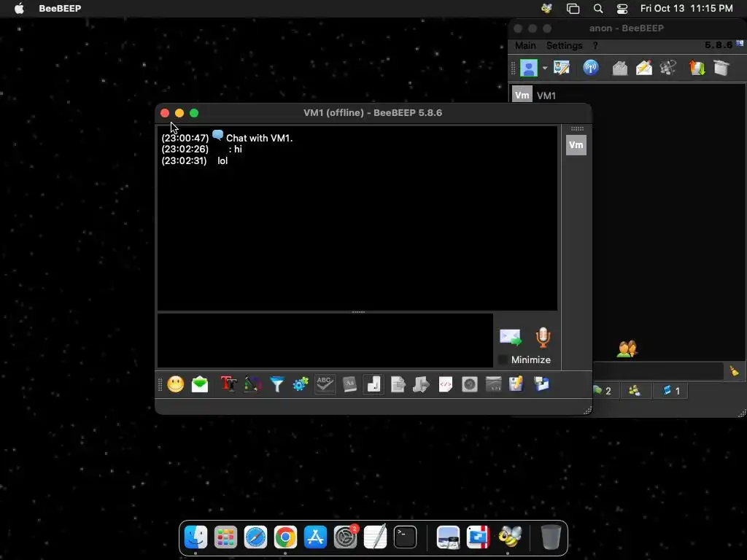
Task: Click the blue floppy folder icon
Action: pyautogui.click(x=541, y=384)
